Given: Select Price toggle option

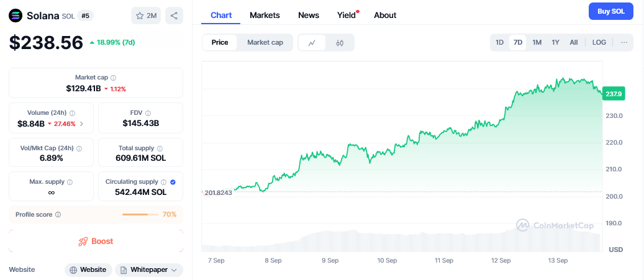Looking at the screenshot, I should pos(220,42).
